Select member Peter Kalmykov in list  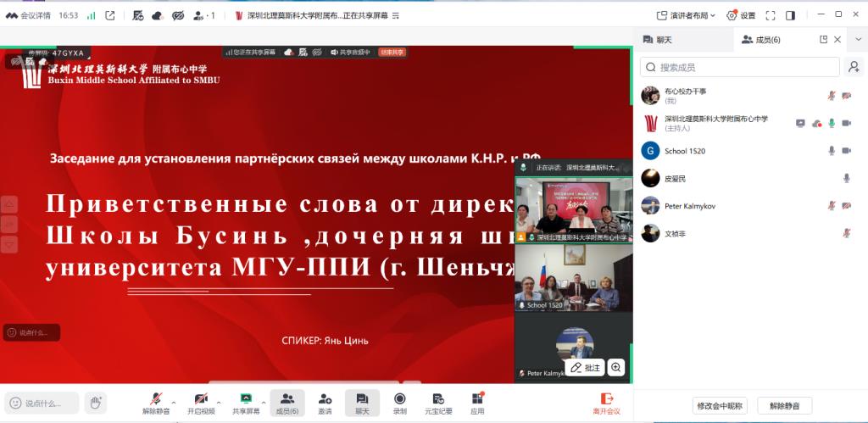(751, 206)
